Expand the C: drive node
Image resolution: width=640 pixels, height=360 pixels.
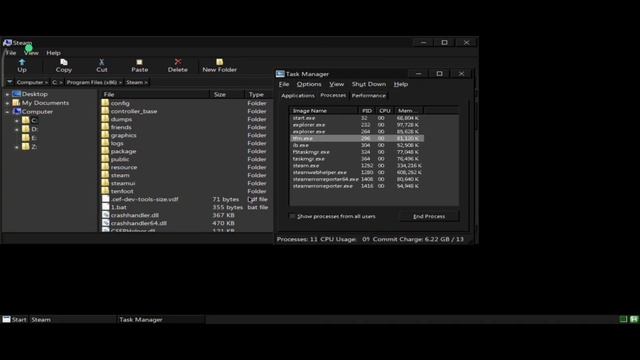(17, 120)
